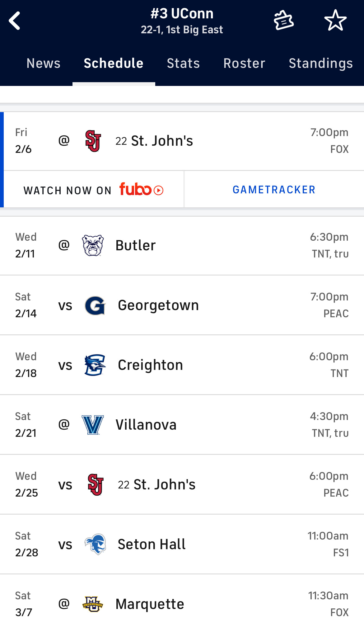The image size is (364, 632).
Task: Click St. John's logo in 2/6 game
Action: coord(93,141)
